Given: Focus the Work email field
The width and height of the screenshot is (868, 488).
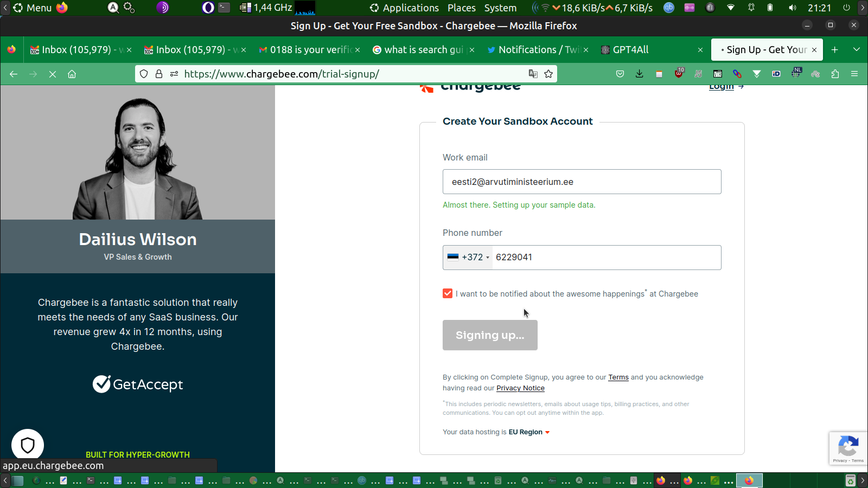Looking at the screenshot, I should tap(582, 182).
